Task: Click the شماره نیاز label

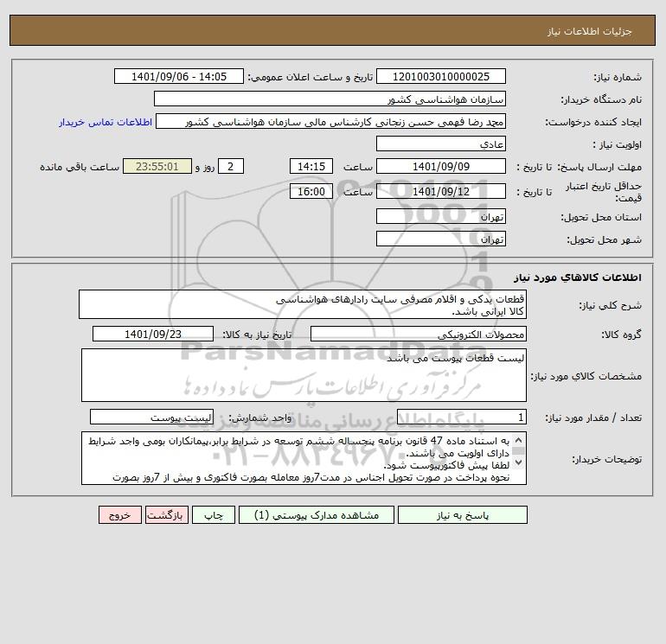Action: (x=618, y=77)
